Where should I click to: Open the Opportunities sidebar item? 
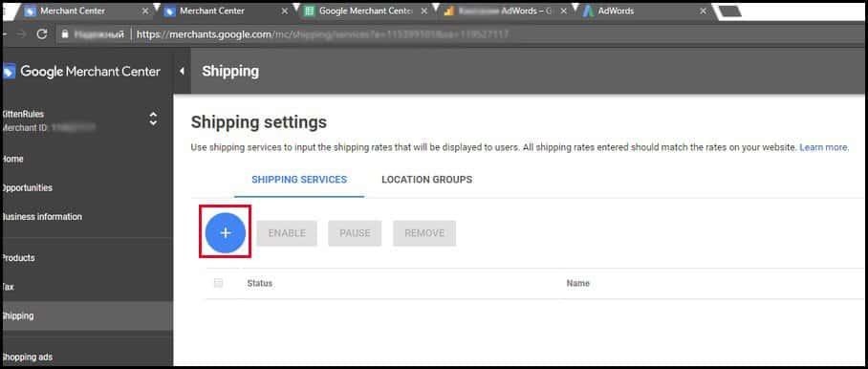27,188
